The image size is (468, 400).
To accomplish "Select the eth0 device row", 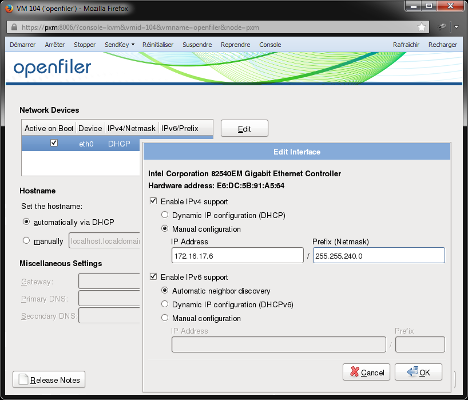I will tap(81, 144).
